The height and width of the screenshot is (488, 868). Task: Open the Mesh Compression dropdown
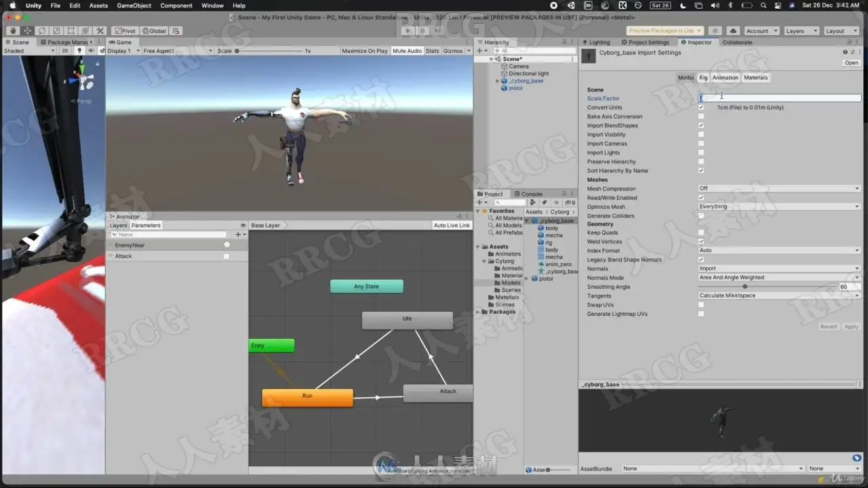pos(779,188)
